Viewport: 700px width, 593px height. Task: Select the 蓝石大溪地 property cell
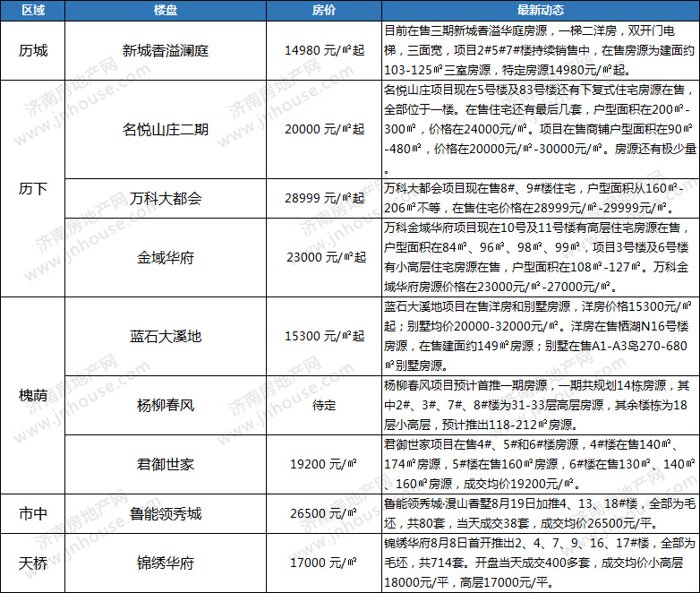(x=165, y=336)
